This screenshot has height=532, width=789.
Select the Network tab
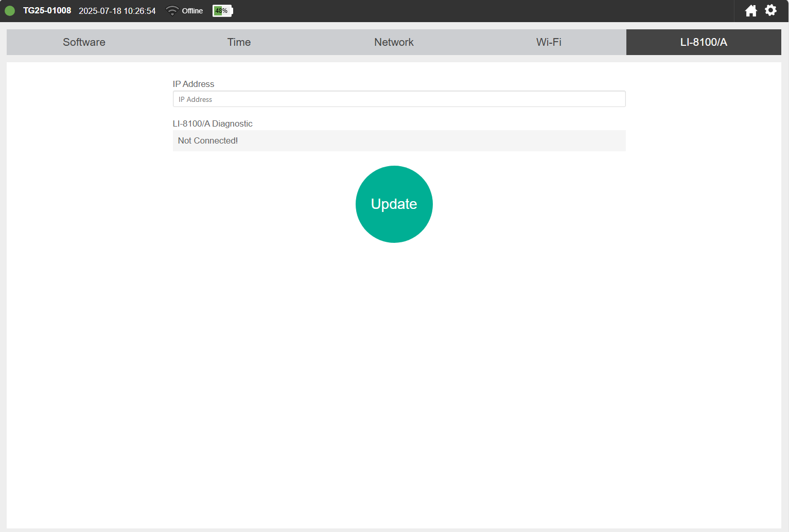(x=394, y=42)
